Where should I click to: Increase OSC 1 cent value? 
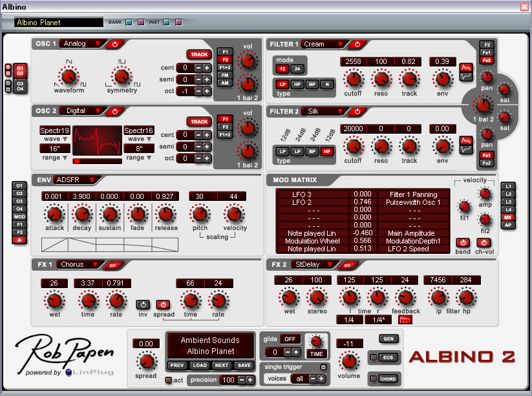tap(206, 67)
